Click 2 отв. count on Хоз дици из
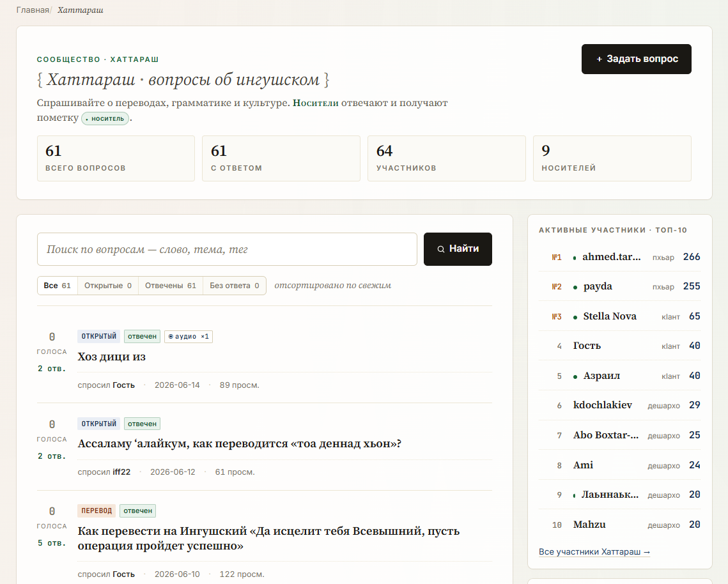The height and width of the screenshot is (584, 728). (52, 369)
